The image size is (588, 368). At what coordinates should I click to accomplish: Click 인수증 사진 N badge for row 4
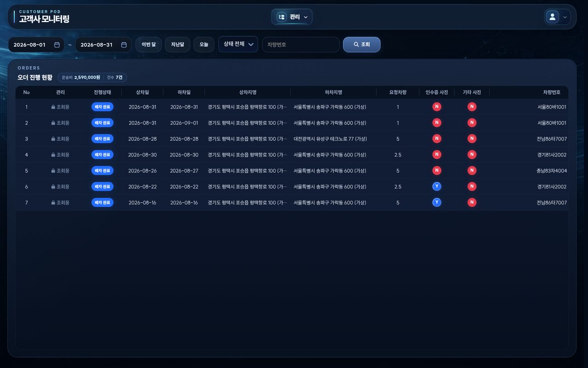pyautogui.click(x=437, y=155)
